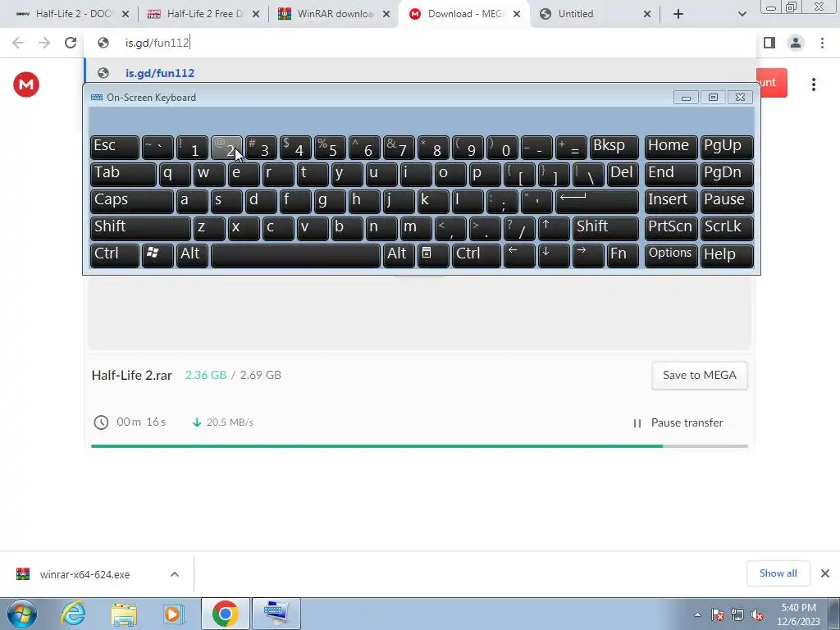Close the downloads bar
Viewport: 840px width, 630px height.
click(x=825, y=573)
